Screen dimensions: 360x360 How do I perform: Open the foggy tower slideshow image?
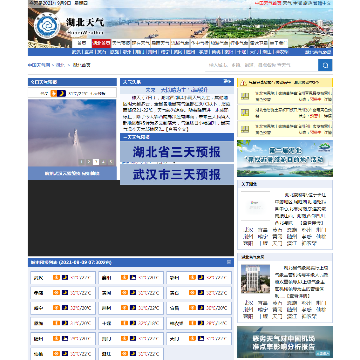pos(72,133)
